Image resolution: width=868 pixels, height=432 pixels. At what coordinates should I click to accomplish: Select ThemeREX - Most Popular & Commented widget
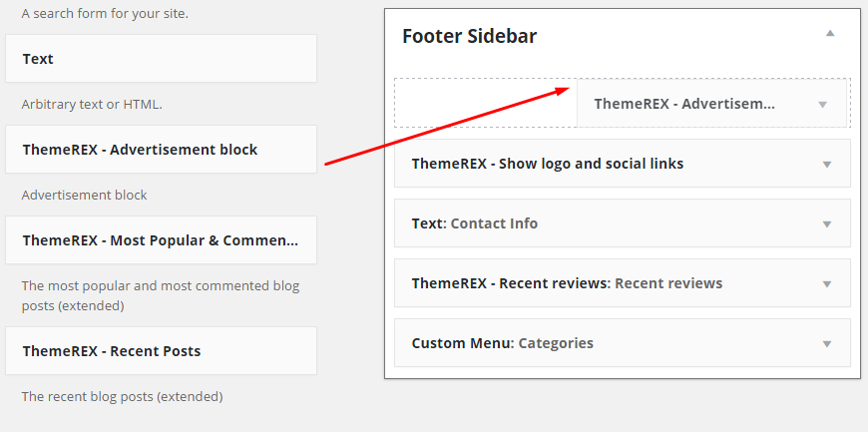[x=160, y=240]
